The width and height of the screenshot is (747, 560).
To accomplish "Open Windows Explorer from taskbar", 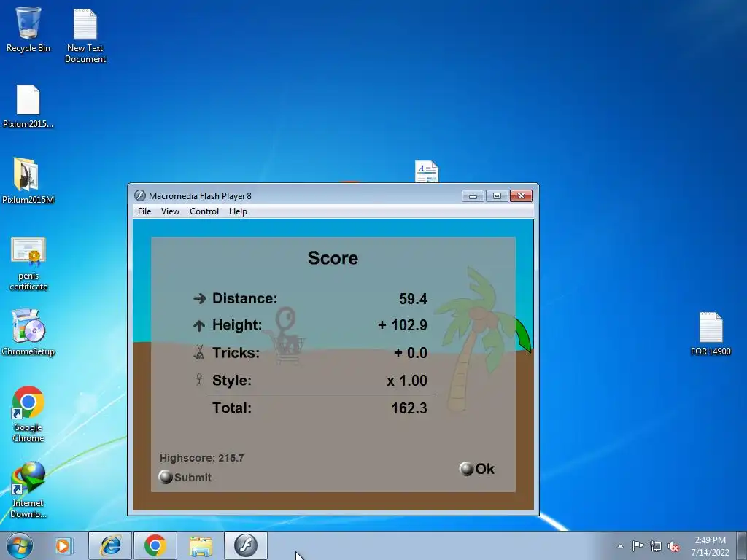I will click(x=201, y=545).
